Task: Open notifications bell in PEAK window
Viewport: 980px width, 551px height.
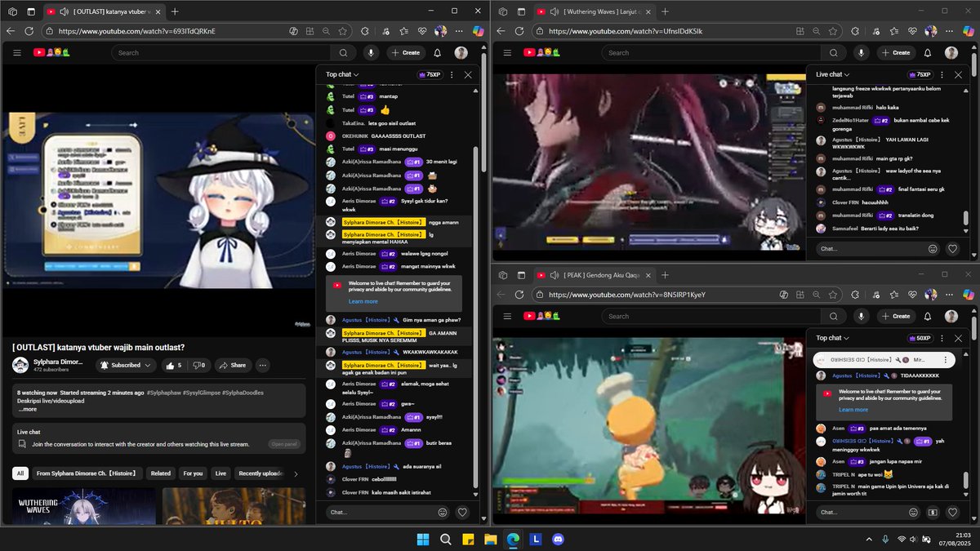Action: tap(928, 316)
